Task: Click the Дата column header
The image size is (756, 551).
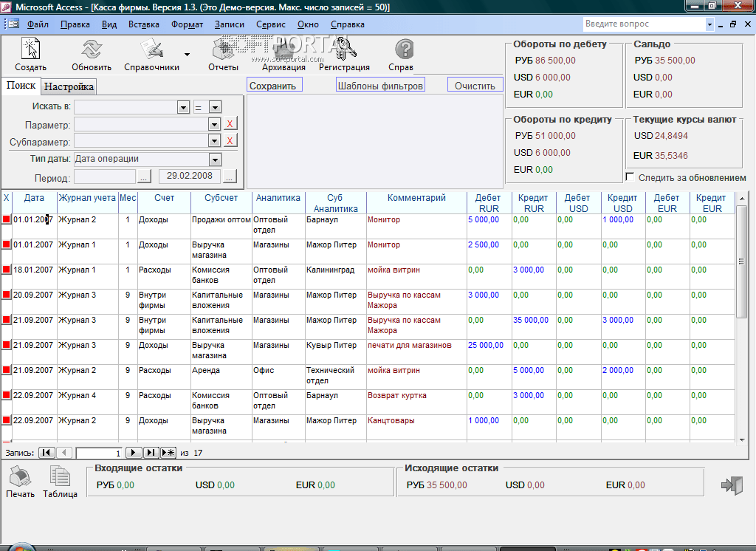Action: click(x=34, y=202)
